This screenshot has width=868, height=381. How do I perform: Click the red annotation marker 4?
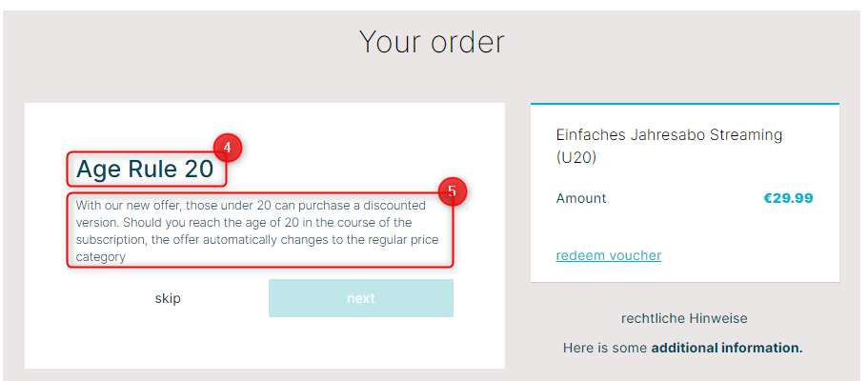(228, 149)
